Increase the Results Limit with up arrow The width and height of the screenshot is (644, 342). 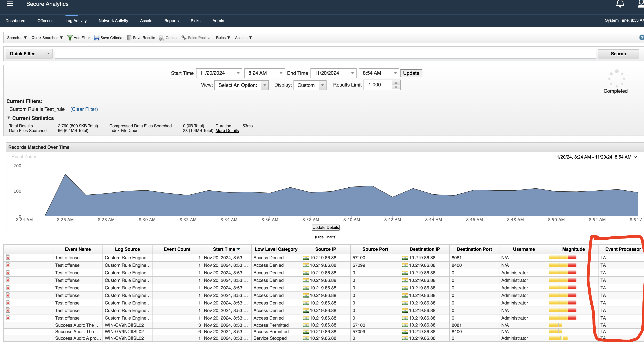[x=396, y=83]
